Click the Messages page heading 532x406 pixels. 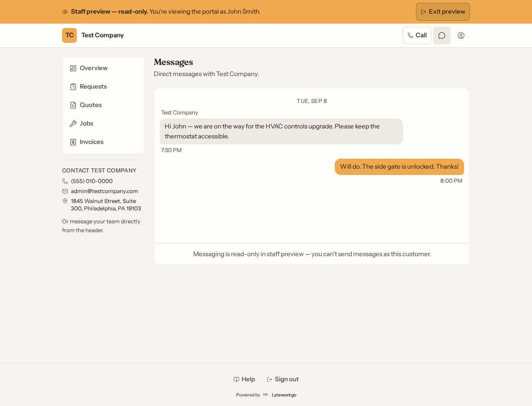click(x=173, y=62)
